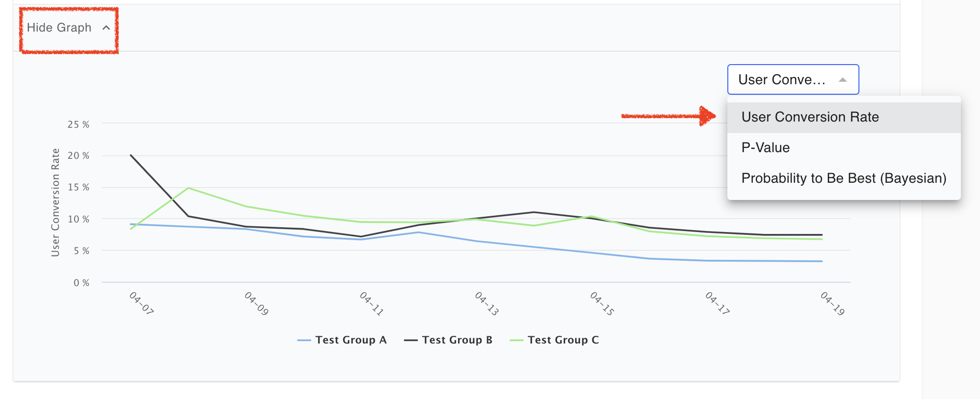Click the 20 % y-axis label

coord(78,155)
